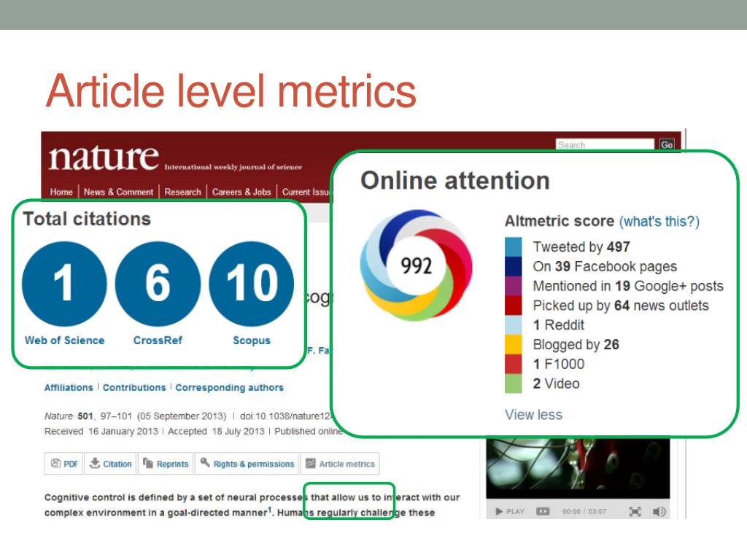Click the dark blue Facebook color swatch
The height and width of the screenshot is (560, 747).
coord(514,266)
